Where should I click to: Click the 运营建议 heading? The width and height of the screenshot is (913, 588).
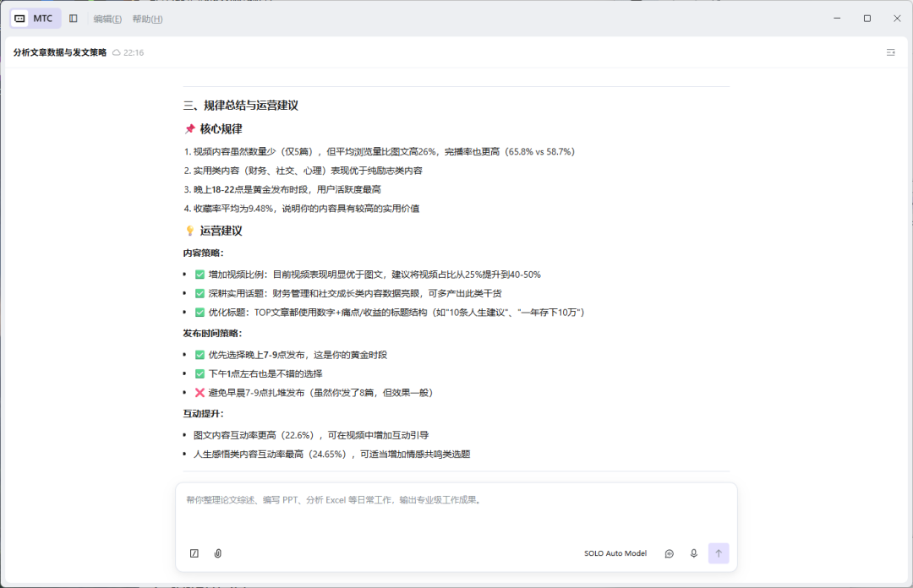pos(221,231)
